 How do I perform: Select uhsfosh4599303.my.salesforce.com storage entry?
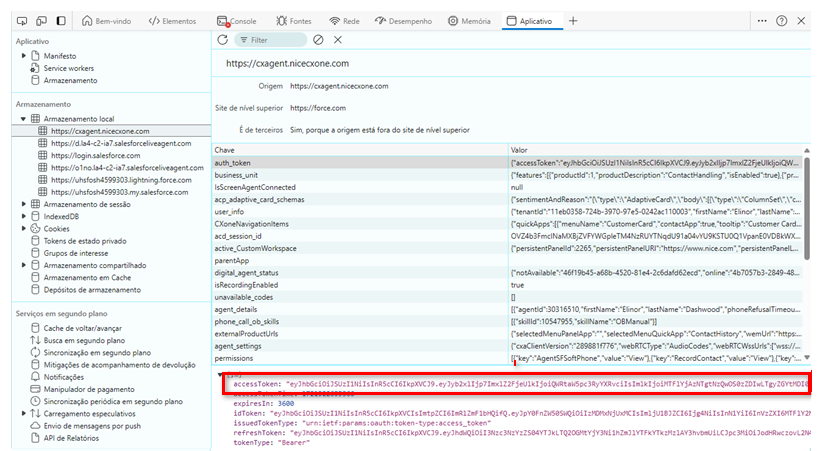pyautogui.click(x=119, y=192)
